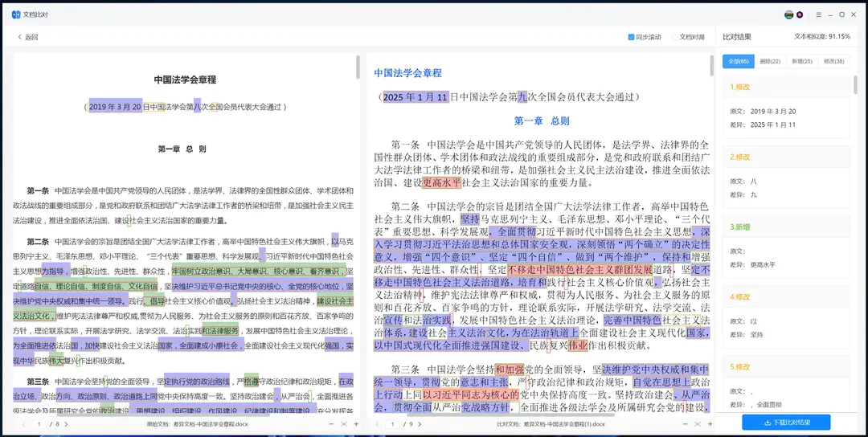Zoom out the compared document pane
Viewport: 868px width, 437px height.
[x=684, y=424]
